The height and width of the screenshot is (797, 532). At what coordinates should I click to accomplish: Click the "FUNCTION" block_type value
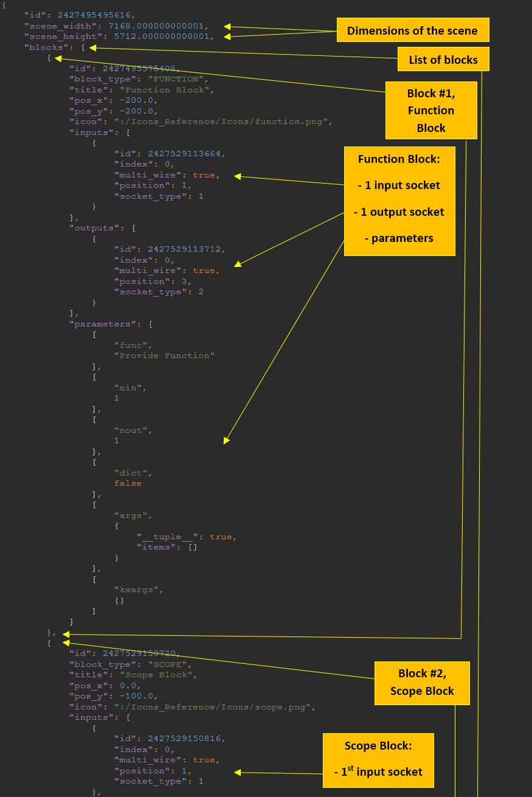pos(177,79)
